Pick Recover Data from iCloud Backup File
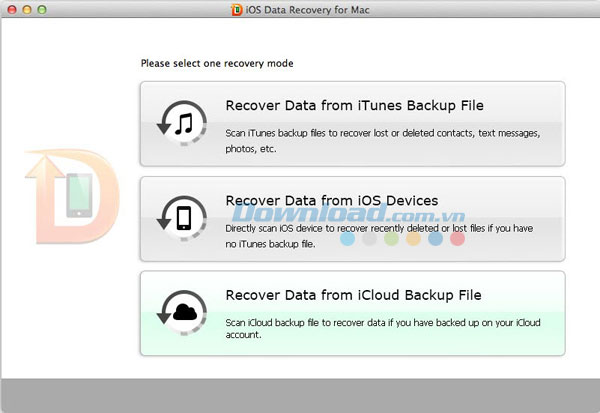Screen dimensions: 600x413 click(x=353, y=295)
